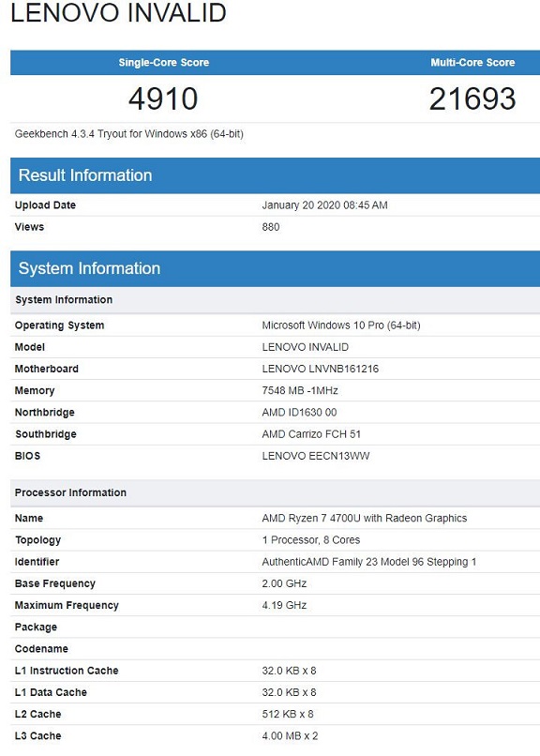
Task: Select the 7548 MB -1MHz memory value
Action: (x=300, y=390)
